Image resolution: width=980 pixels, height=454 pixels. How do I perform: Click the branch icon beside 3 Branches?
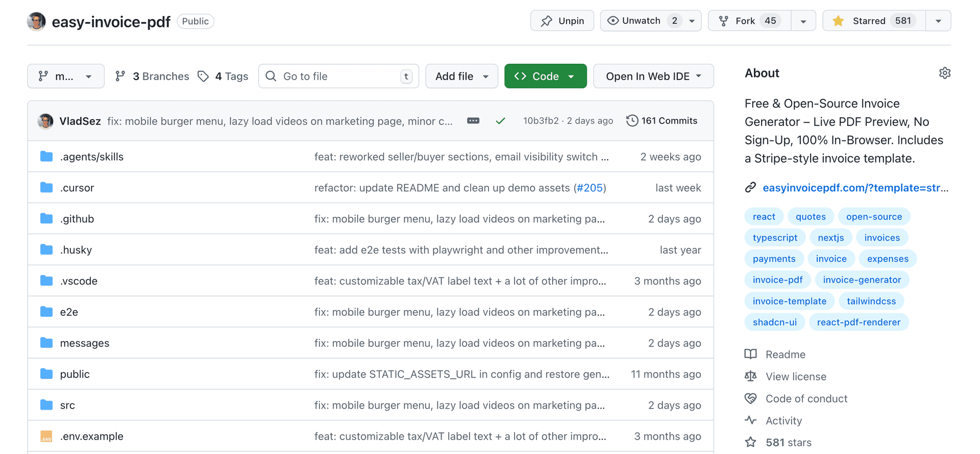pyautogui.click(x=120, y=76)
